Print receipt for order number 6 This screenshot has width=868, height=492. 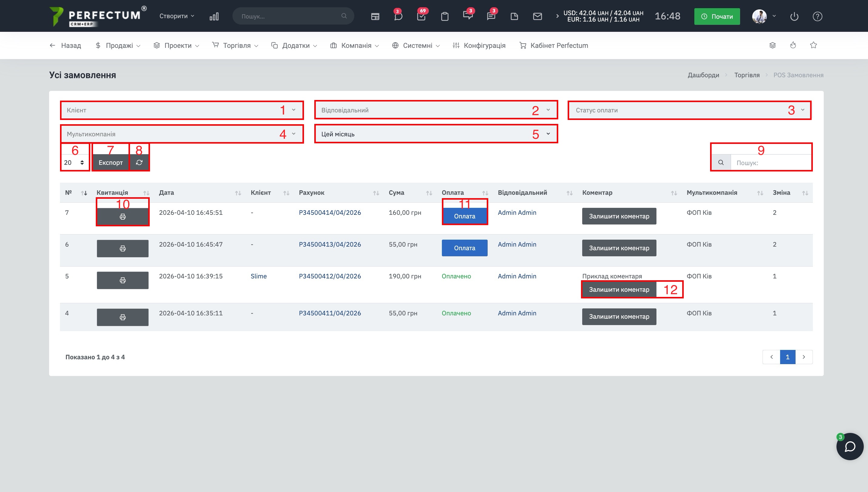click(x=122, y=248)
